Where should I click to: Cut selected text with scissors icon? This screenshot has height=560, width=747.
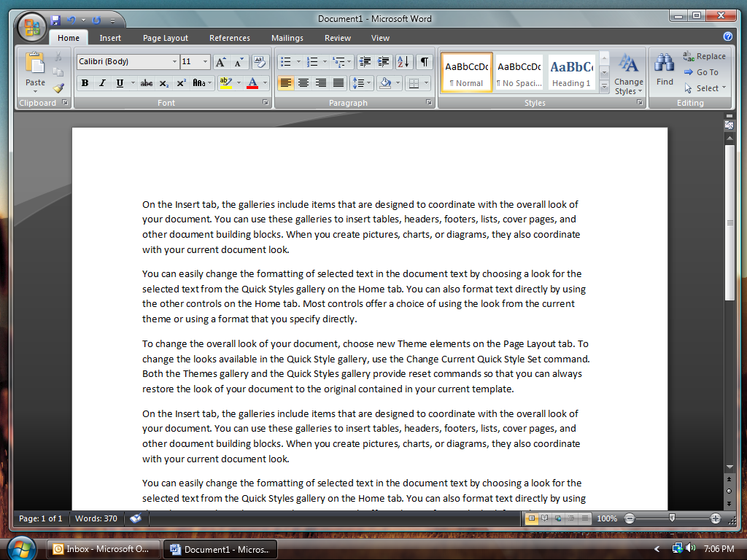[58, 57]
